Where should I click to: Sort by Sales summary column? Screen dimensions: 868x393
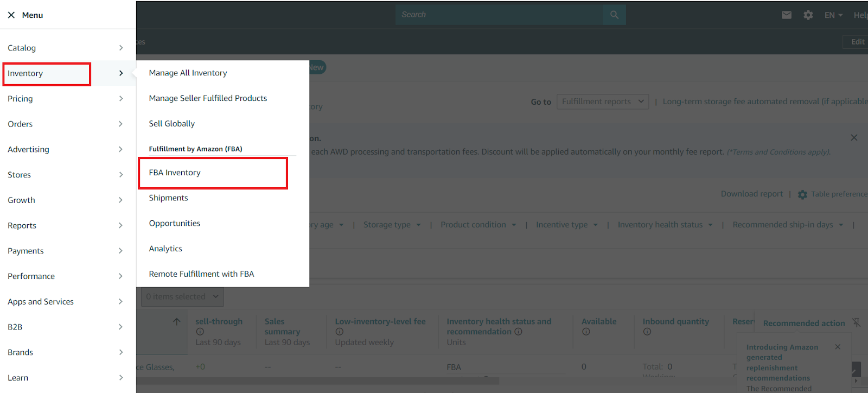[282, 326]
